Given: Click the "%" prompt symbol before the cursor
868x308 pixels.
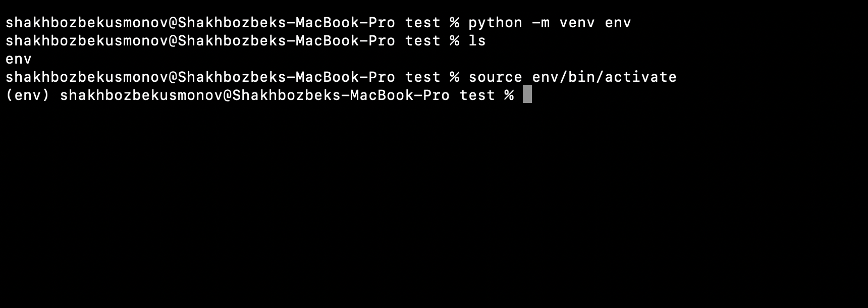Looking at the screenshot, I should [x=509, y=95].
